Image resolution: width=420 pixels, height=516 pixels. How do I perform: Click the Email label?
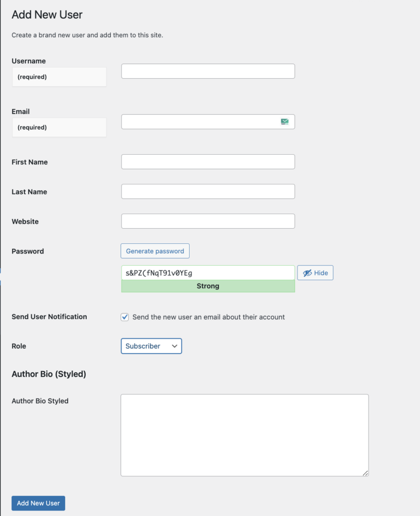[x=21, y=111]
